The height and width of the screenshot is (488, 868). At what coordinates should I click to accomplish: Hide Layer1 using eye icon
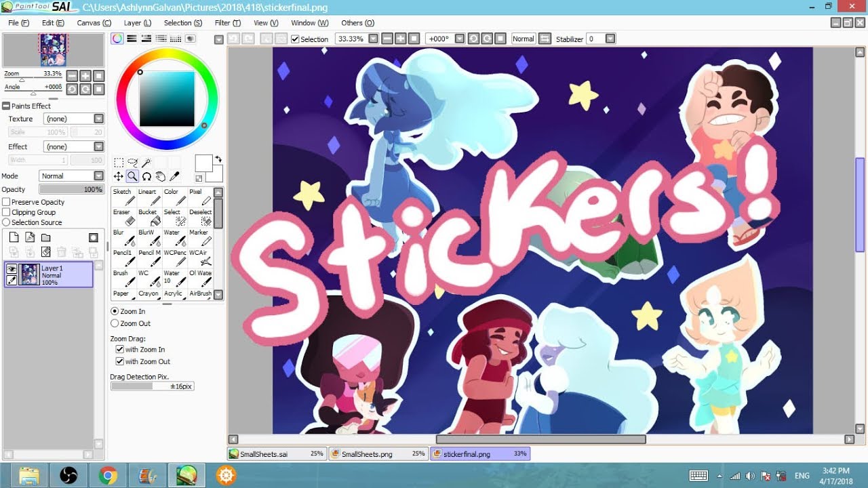[x=12, y=268]
